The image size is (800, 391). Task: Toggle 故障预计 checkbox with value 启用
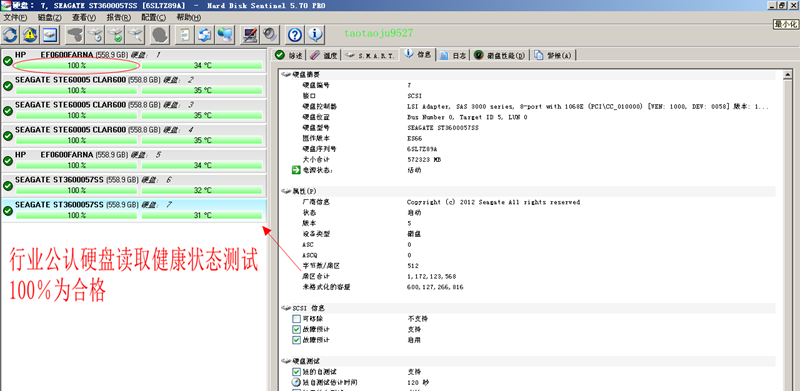point(296,340)
